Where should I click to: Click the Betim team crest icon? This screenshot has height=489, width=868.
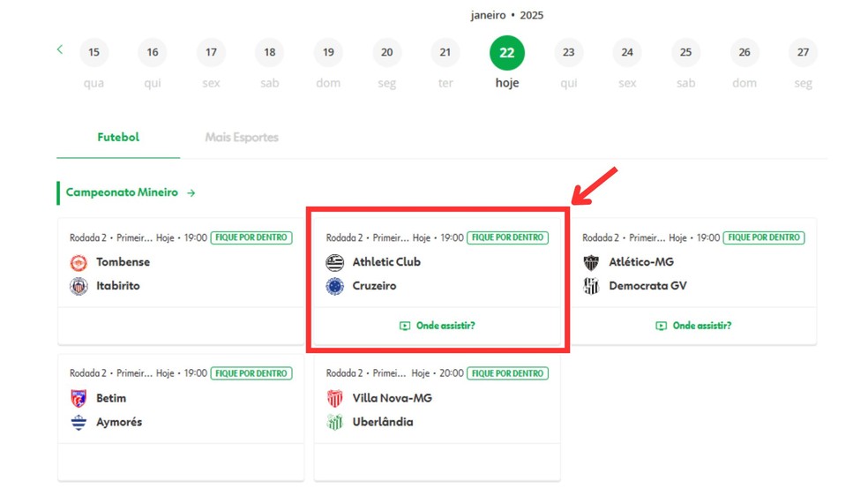[79, 398]
